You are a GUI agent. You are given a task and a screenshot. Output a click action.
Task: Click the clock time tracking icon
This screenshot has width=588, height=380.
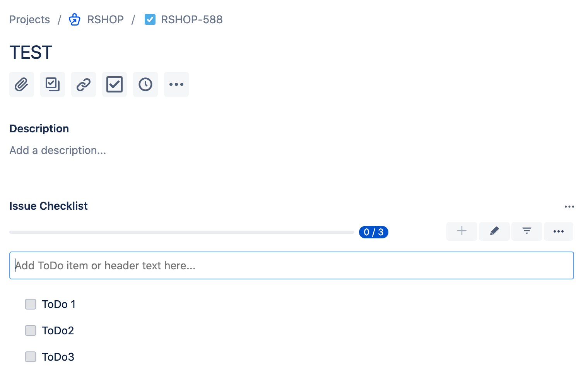tap(145, 84)
